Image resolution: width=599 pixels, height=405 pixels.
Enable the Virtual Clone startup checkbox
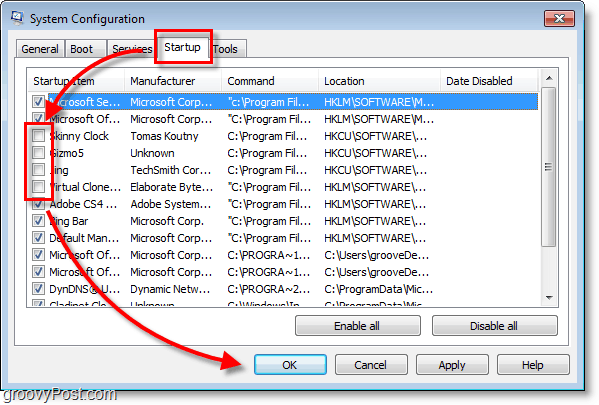pos(38,186)
